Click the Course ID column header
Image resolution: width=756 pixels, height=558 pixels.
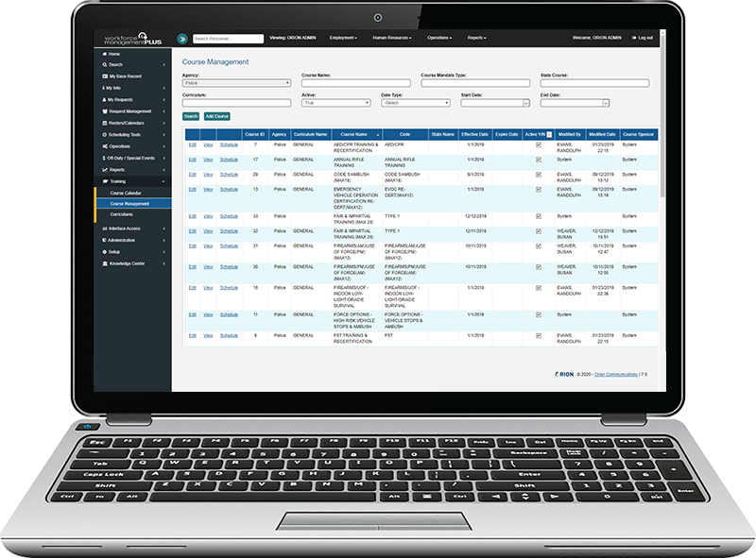pyautogui.click(x=254, y=135)
